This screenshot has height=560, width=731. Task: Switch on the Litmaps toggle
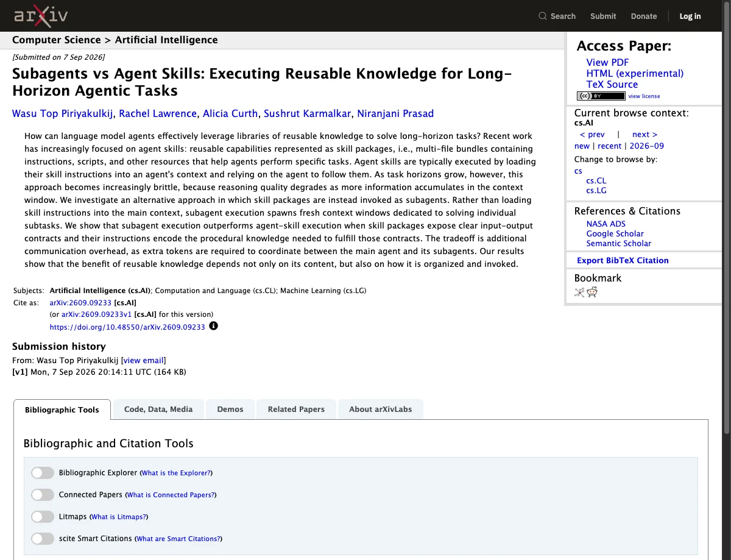(43, 517)
